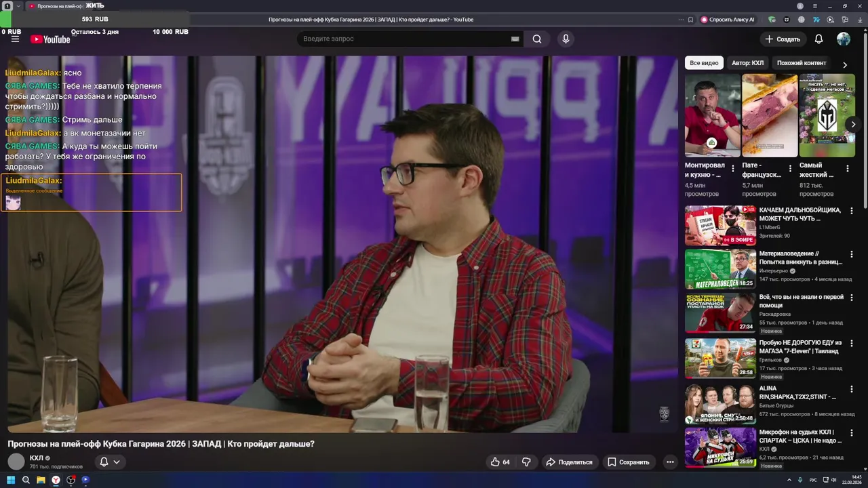Click the browser address bar title
This screenshot has width=868, height=488.
point(371,20)
